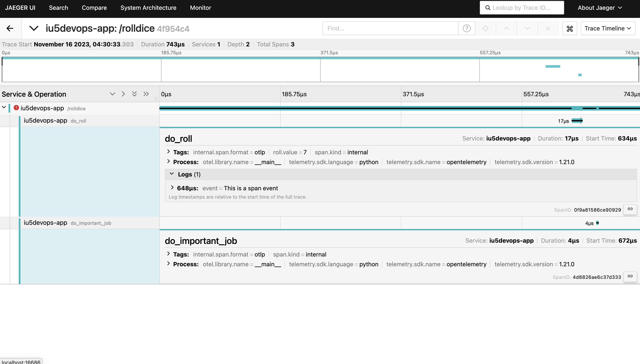Expand the Process section for do_important_job
Image resolution: width=640 pixels, height=364 pixels.
(x=169, y=264)
